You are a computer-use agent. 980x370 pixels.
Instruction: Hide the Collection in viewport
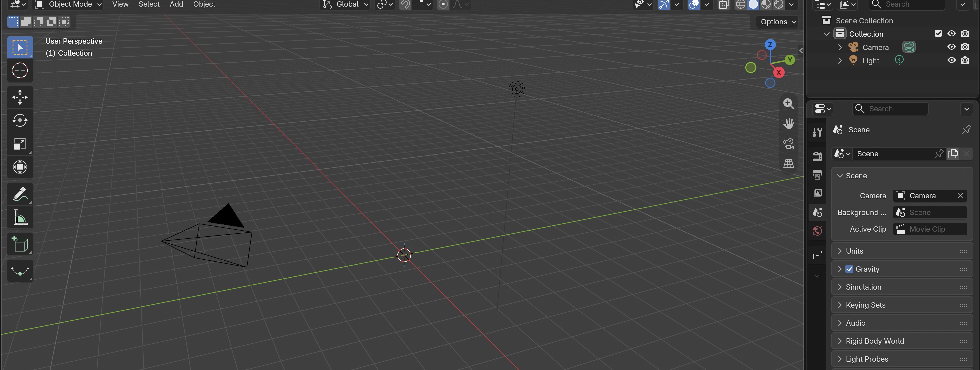[x=951, y=33]
